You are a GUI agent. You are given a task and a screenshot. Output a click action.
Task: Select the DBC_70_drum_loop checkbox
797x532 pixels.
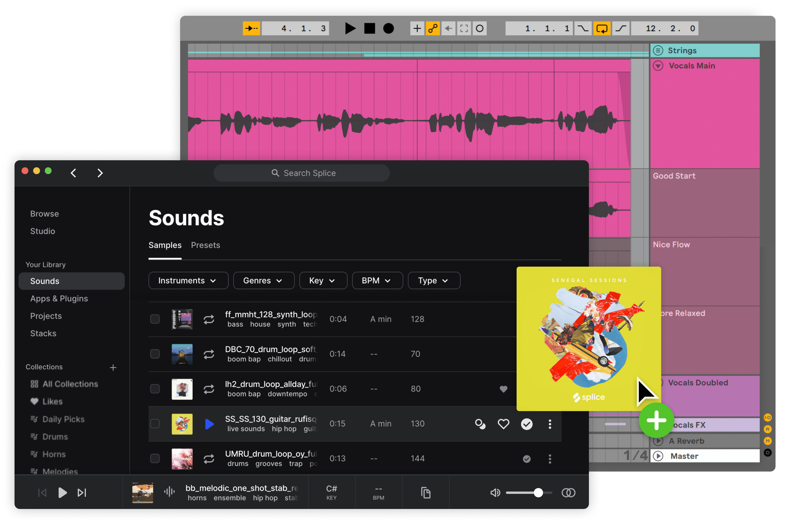[x=155, y=354]
